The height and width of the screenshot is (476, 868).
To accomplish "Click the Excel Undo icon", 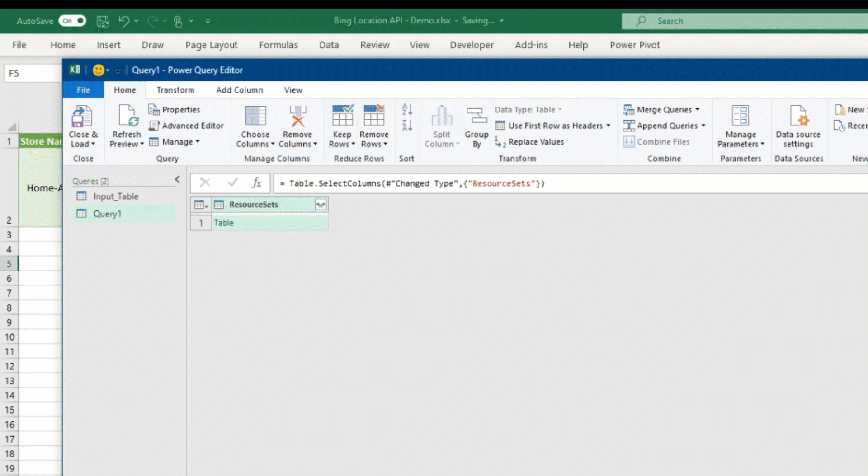I will (124, 21).
